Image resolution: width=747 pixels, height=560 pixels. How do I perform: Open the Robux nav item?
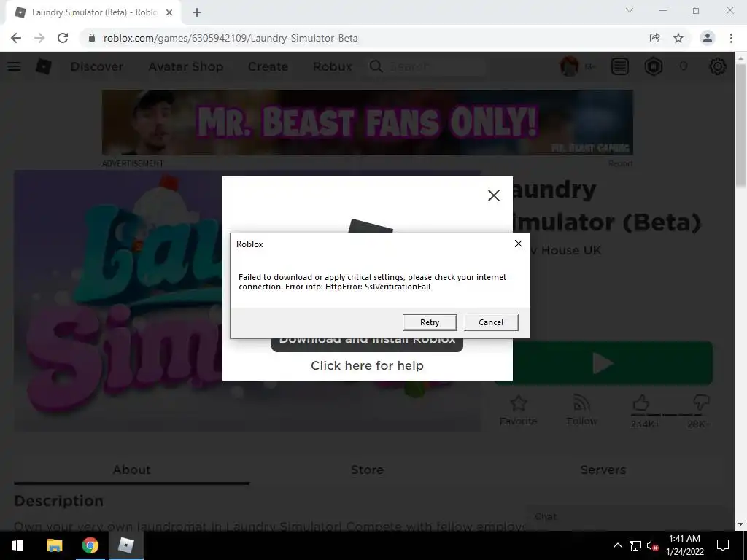click(333, 66)
